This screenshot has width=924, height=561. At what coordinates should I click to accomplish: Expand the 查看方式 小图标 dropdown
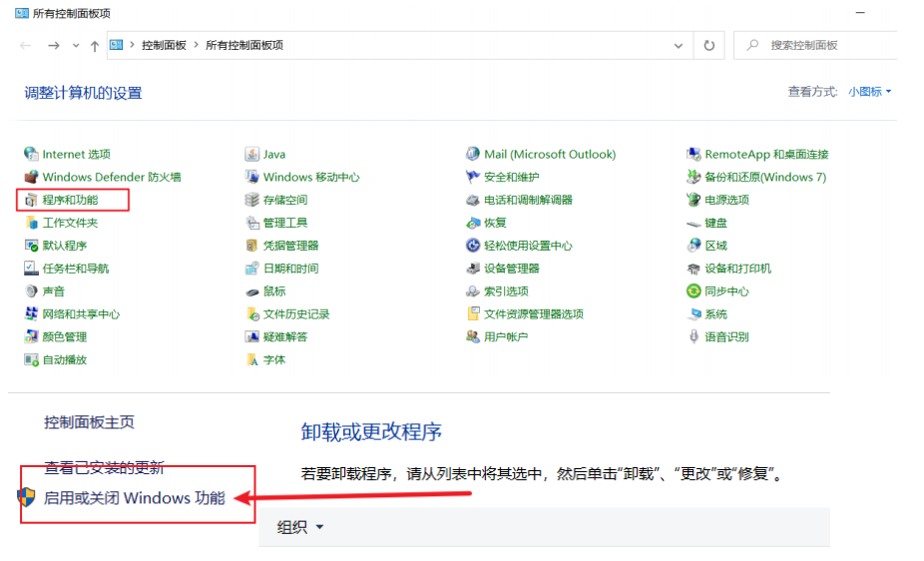pos(870,92)
